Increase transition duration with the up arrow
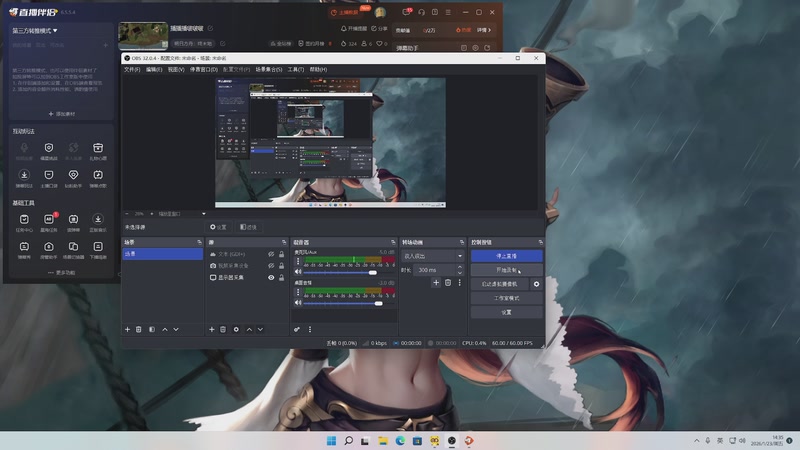 (x=460, y=267)
